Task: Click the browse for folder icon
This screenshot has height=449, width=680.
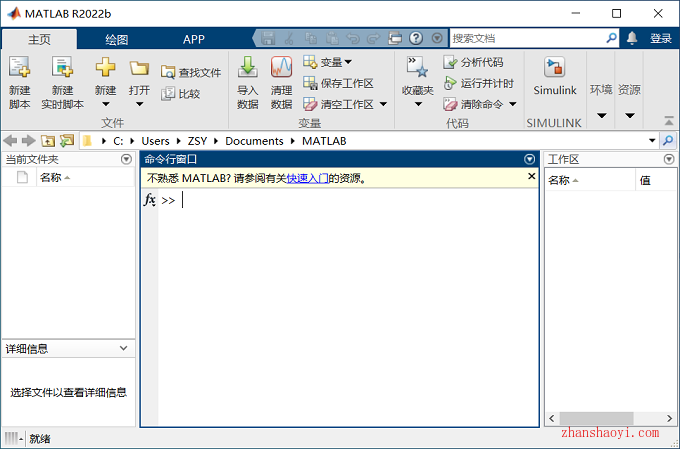Action: tap(67, 141)
